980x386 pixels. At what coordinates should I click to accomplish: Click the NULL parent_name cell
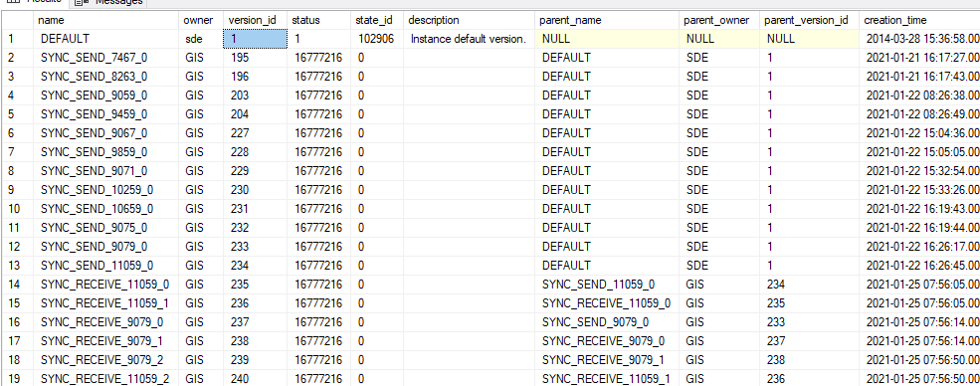click(x=607, y=39)
